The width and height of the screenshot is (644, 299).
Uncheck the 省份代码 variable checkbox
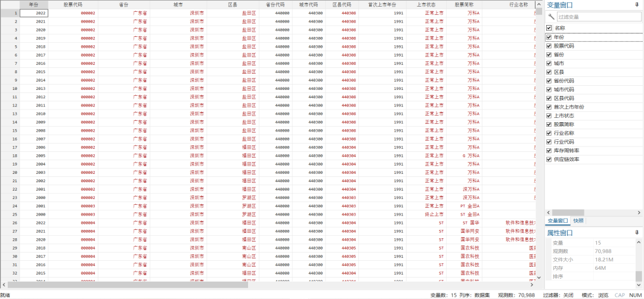(549, 81)
